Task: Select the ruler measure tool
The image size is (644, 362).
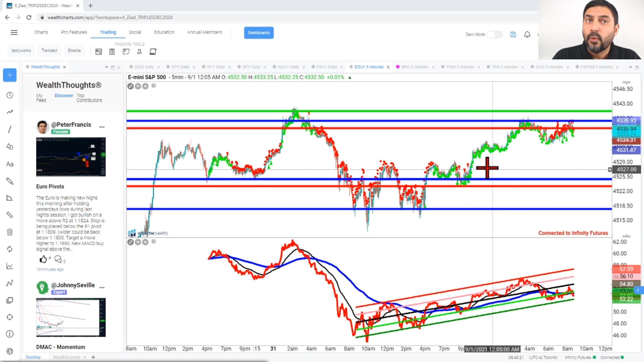Action: click(10, 215)
